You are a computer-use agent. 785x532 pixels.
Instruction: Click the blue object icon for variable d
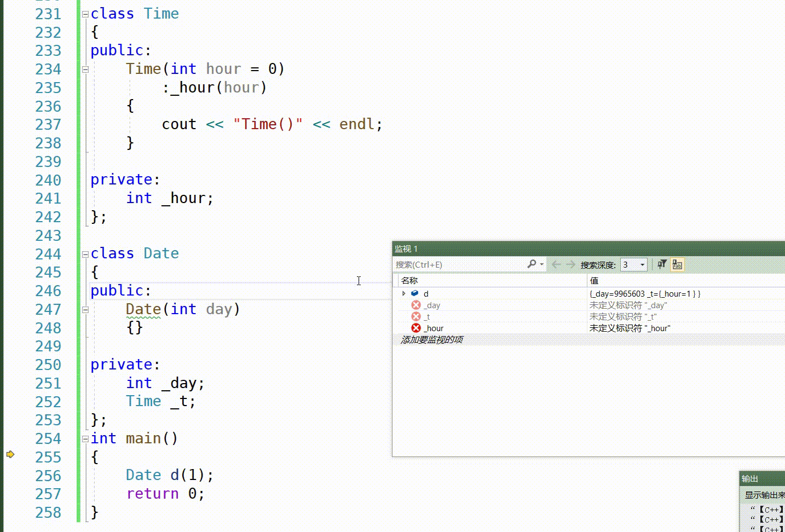[414, 293]
